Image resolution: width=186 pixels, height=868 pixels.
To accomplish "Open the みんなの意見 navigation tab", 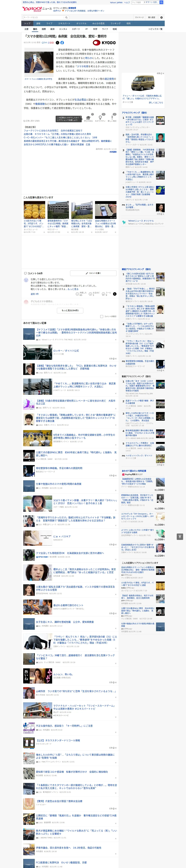I will (98, 24).
